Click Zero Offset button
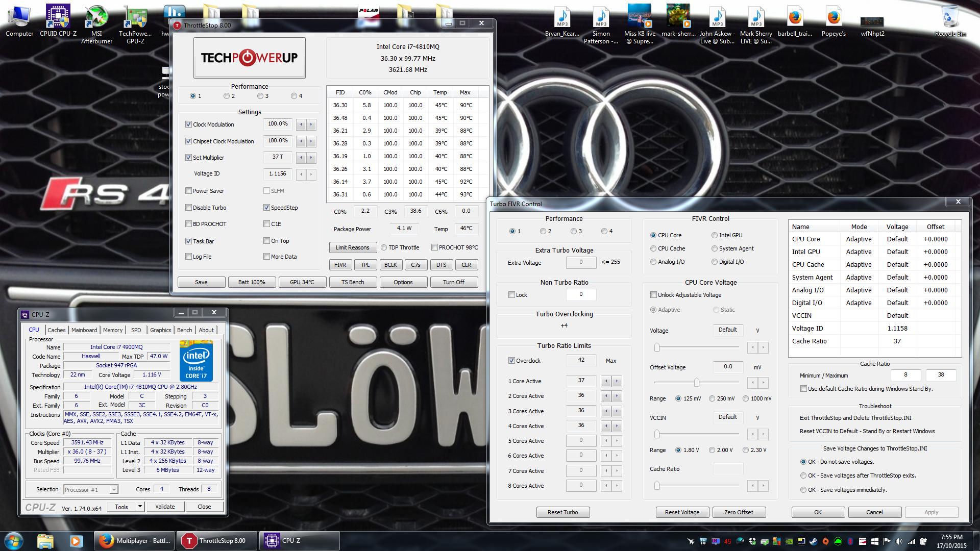The height and width of the screenshot is (551, 980). click(x=739, y=512)
